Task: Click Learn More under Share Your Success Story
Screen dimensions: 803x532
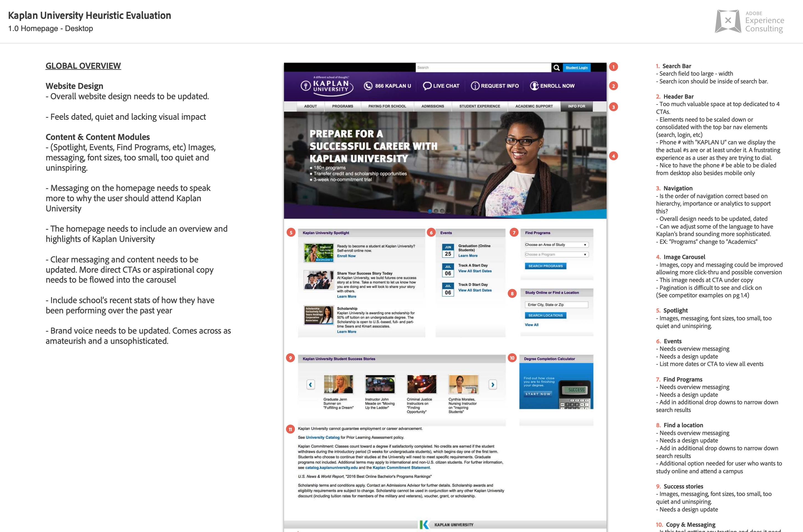Action: click(x=346, y=296)
